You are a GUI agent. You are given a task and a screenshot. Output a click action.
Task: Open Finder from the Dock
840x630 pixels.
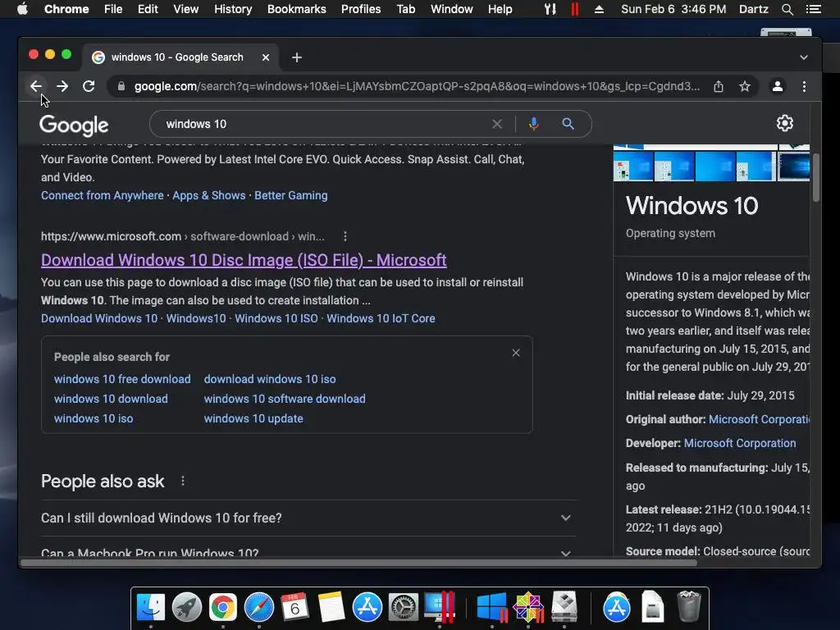click(x=151, y=608)
